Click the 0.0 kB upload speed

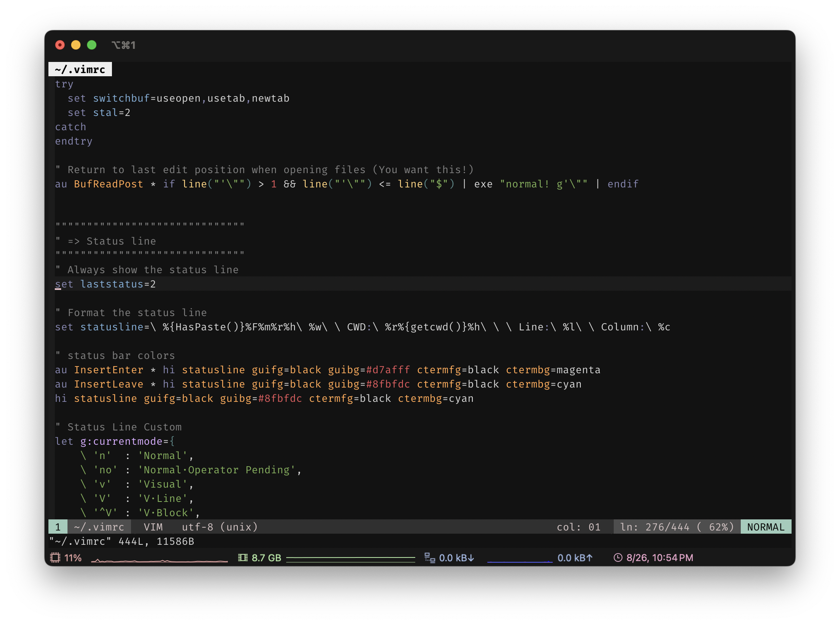coord(575,558)
